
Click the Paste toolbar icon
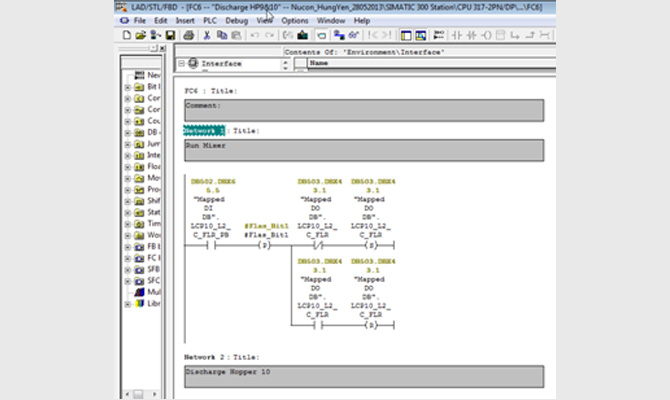tap(236, 35)
